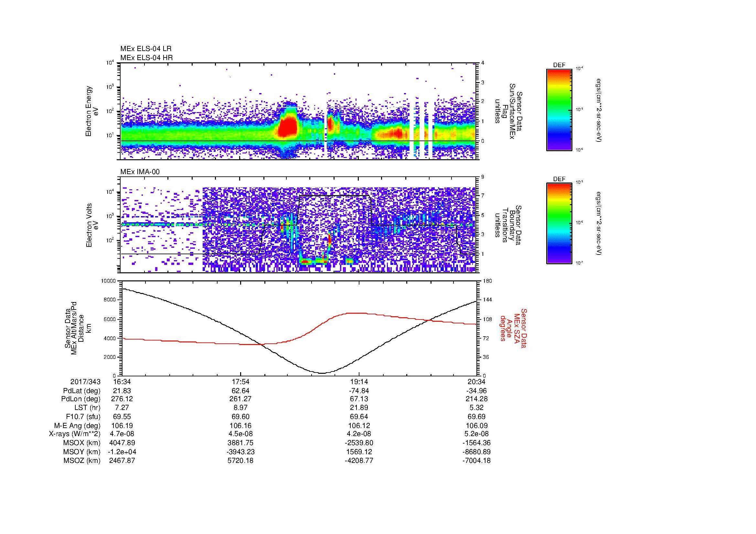Image resolution: width=756 pixels, height=534 pixels.
Task: Click the PdLon value 261.27
Action: tap(241, 399)
